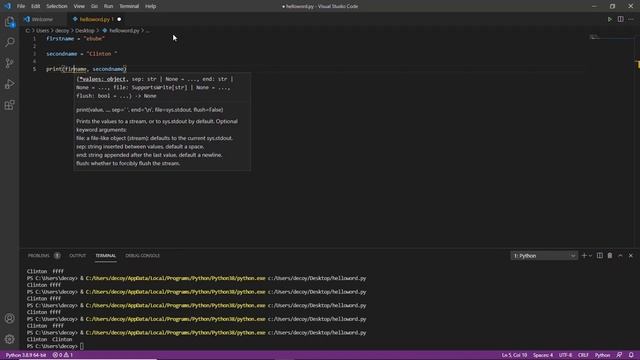This screenshot has width=640, height=360.
Task: Open launch profile dropdown next to plus
Action: tap(591, 256)
